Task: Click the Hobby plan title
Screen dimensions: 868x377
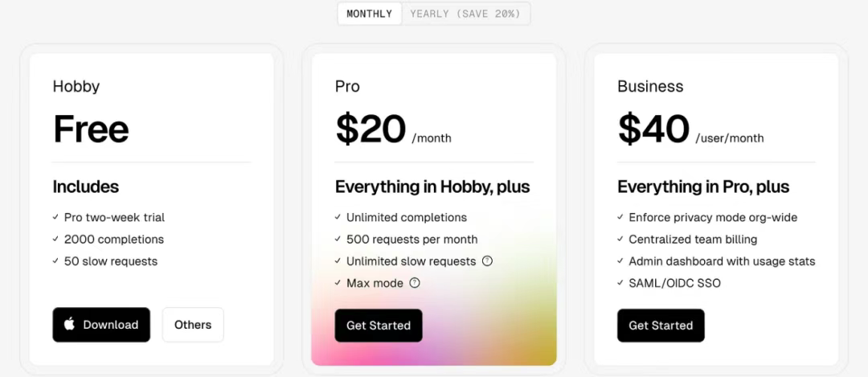Action: click(x=76, y=87)
